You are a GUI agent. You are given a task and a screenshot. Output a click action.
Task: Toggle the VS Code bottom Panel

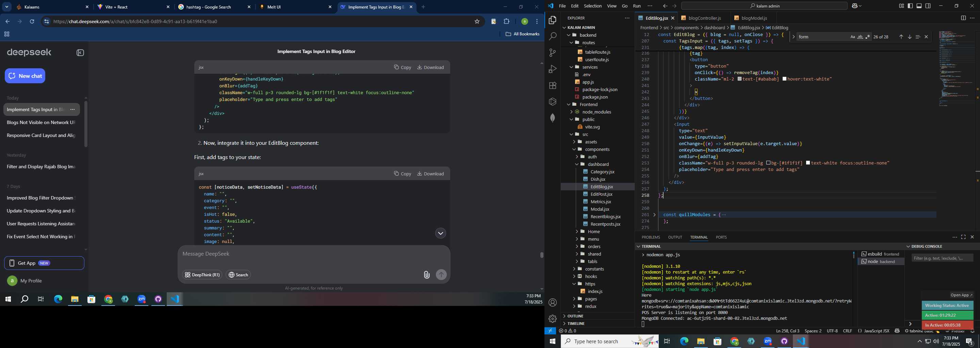tap(919, 6)
